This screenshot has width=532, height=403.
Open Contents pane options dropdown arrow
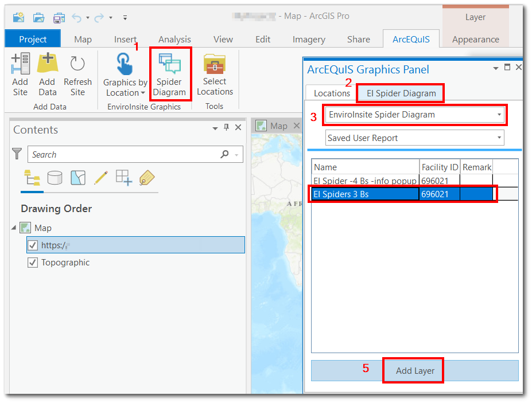coord(215,128)
